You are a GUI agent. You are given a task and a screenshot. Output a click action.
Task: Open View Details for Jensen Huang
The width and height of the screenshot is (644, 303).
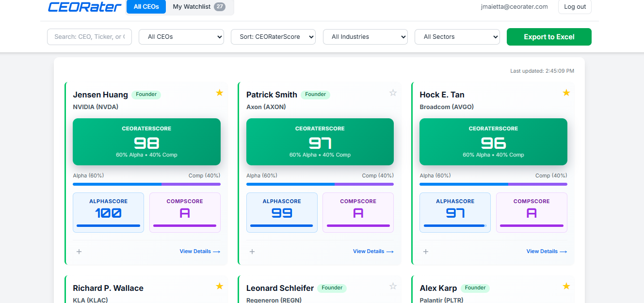tap(200, 252)
